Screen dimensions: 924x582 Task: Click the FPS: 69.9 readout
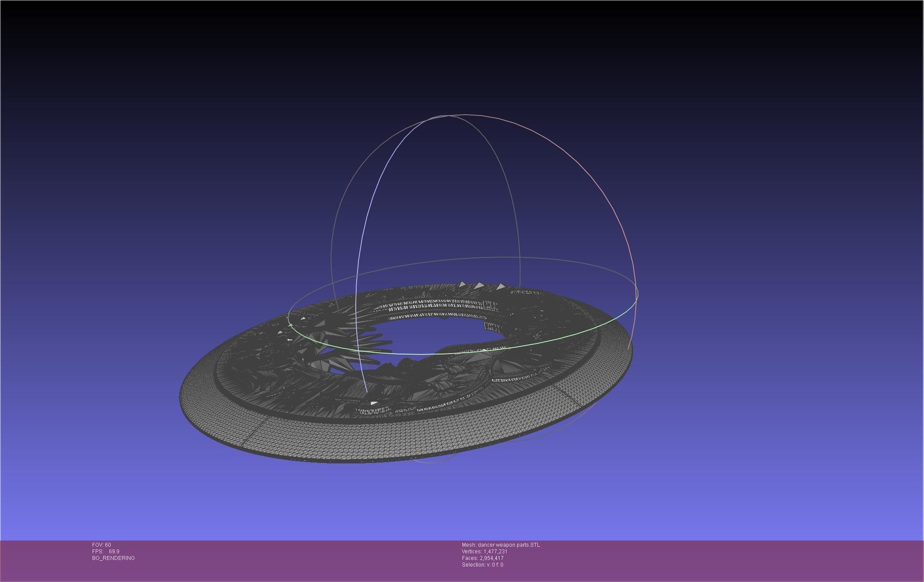[x=106, y=552]
